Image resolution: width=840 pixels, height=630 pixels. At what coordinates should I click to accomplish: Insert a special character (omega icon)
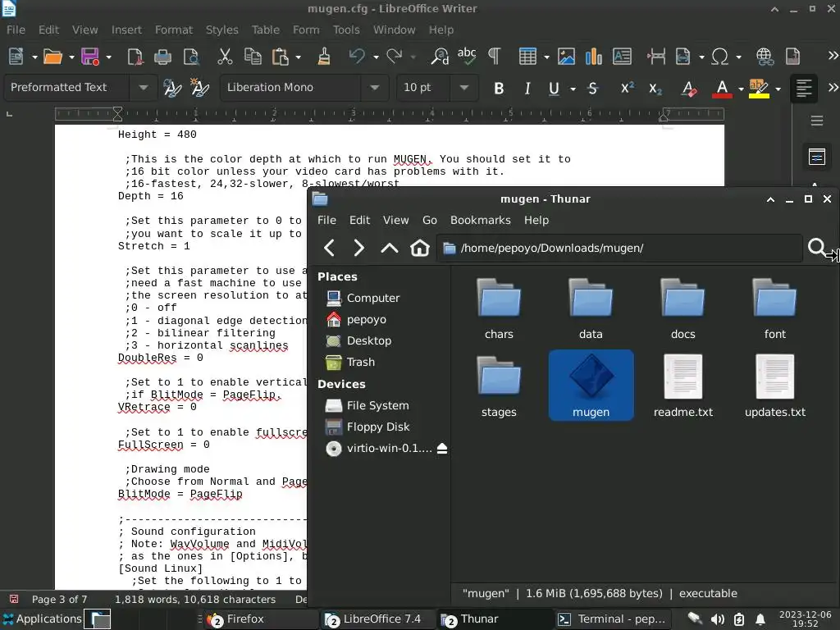[720, 57]
